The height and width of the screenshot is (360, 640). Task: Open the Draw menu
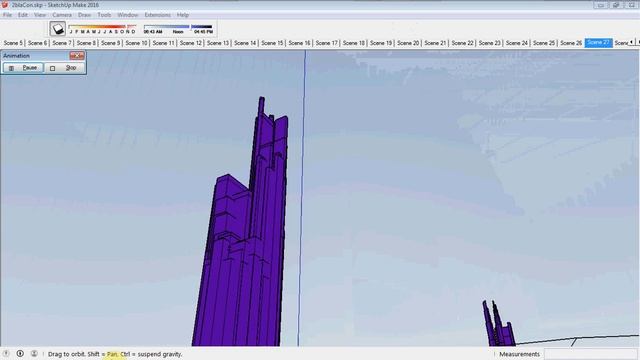click(x=84, y=15)
